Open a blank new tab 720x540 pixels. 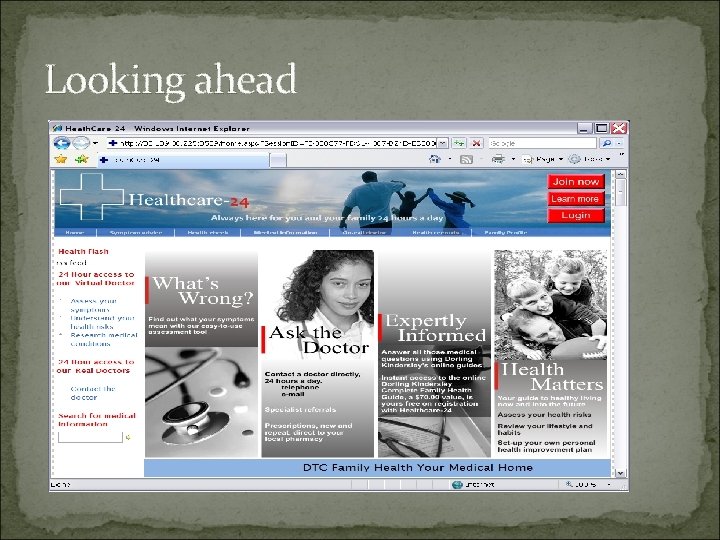(278, 160)
